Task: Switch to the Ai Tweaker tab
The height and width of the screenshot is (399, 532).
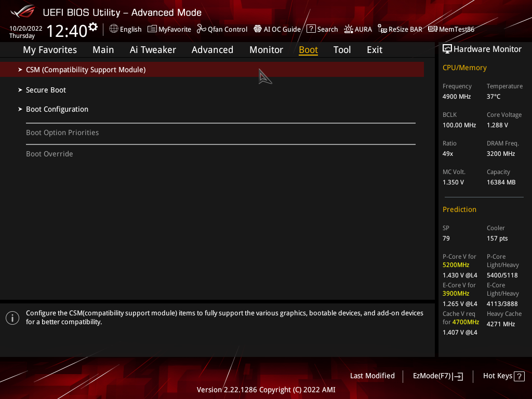Action: click(x=153, y=50)
